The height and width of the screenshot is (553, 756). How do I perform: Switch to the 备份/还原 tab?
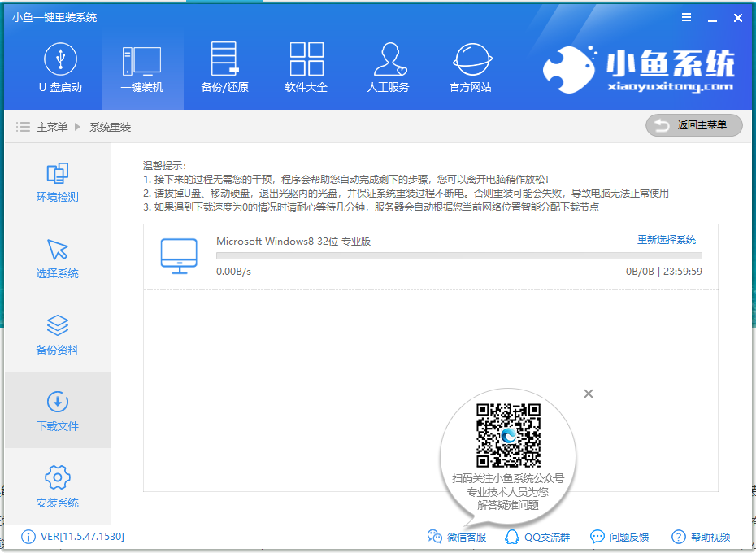[224, 68]
